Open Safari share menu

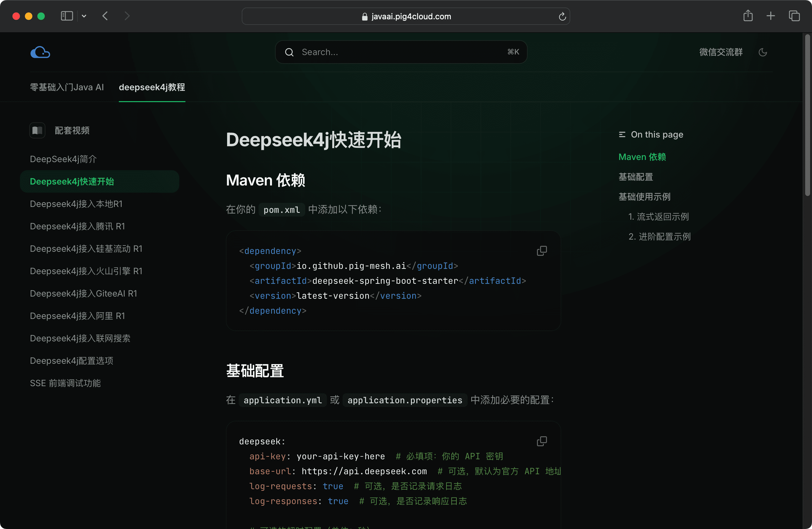pos(748,16)
